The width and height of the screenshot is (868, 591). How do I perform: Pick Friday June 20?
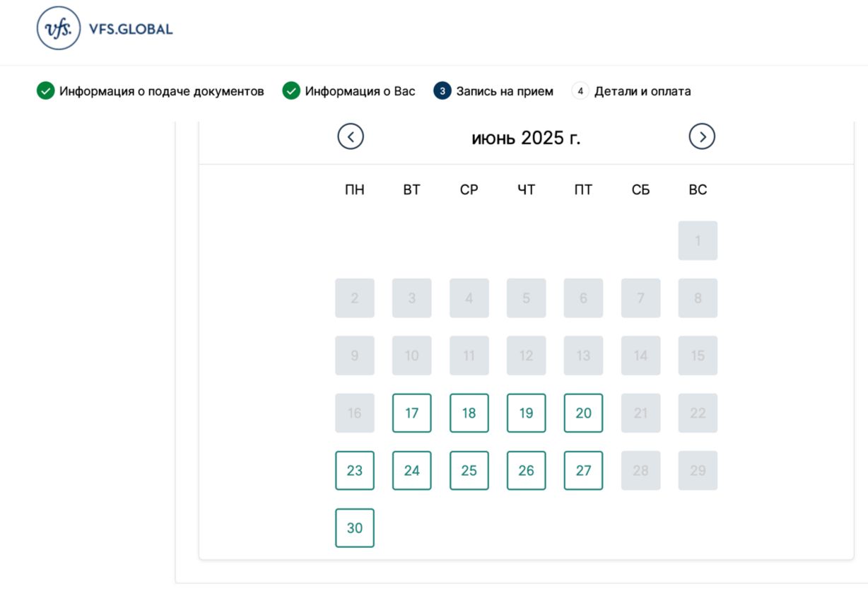(584, 413)
